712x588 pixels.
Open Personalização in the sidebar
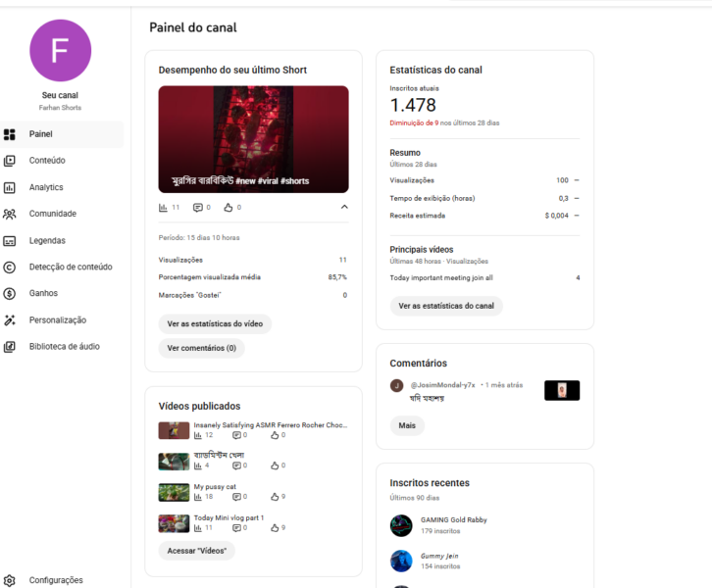point(62,319)
